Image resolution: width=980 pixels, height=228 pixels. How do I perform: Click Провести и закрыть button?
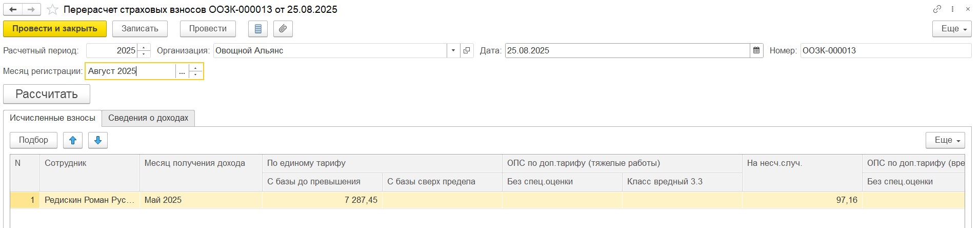point(55,29)
